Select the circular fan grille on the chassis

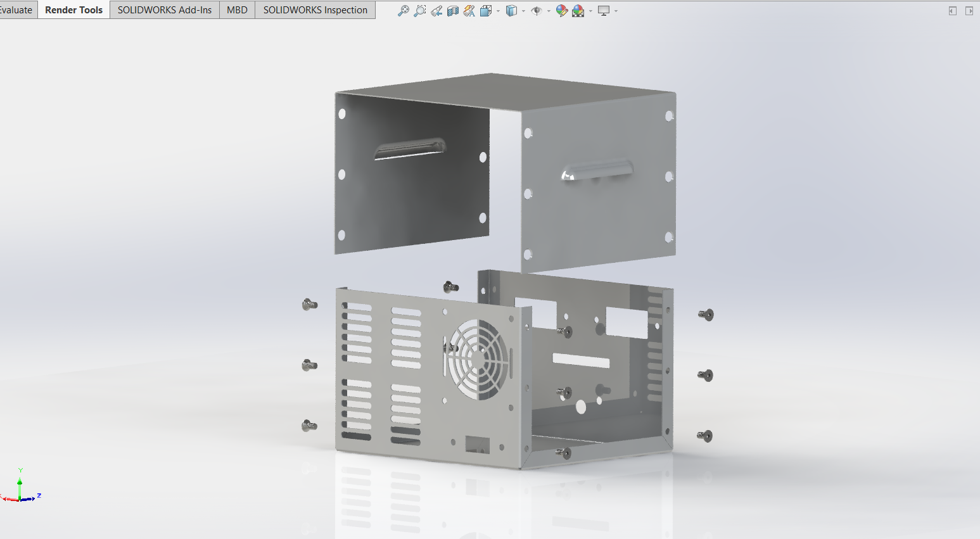click(x=477, y=359)
